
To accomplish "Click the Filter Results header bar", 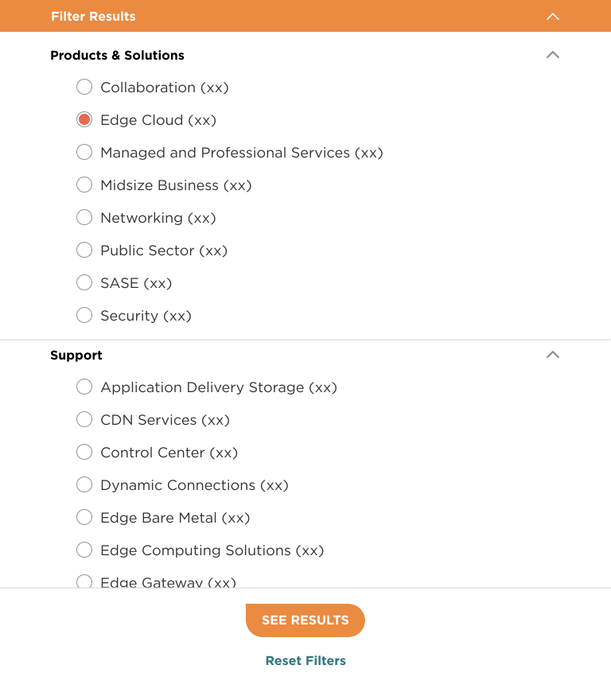I will tap(305, 16).
